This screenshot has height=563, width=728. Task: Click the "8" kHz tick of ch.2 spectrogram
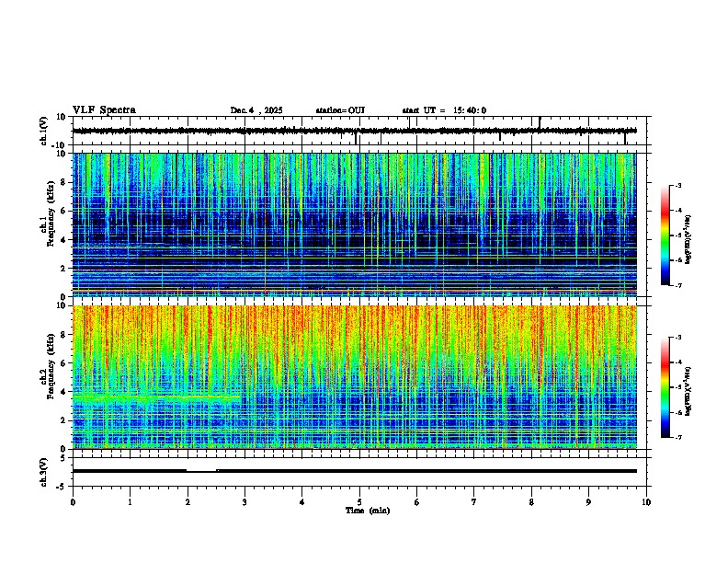(63, 334)
